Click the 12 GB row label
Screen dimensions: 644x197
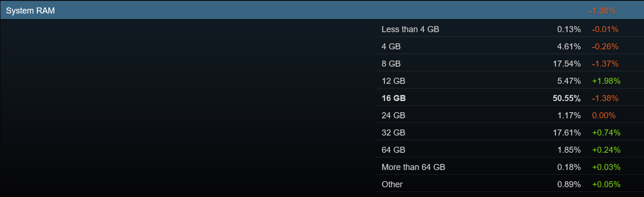coord(393,81)
